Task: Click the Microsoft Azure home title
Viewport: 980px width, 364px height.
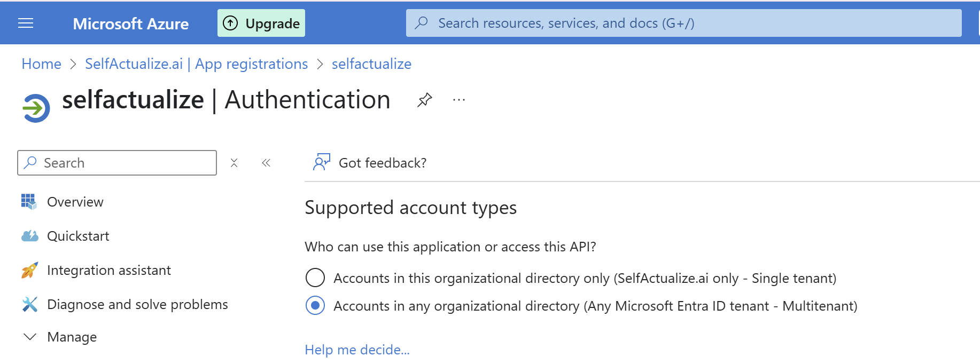Action: click(131, 23)
